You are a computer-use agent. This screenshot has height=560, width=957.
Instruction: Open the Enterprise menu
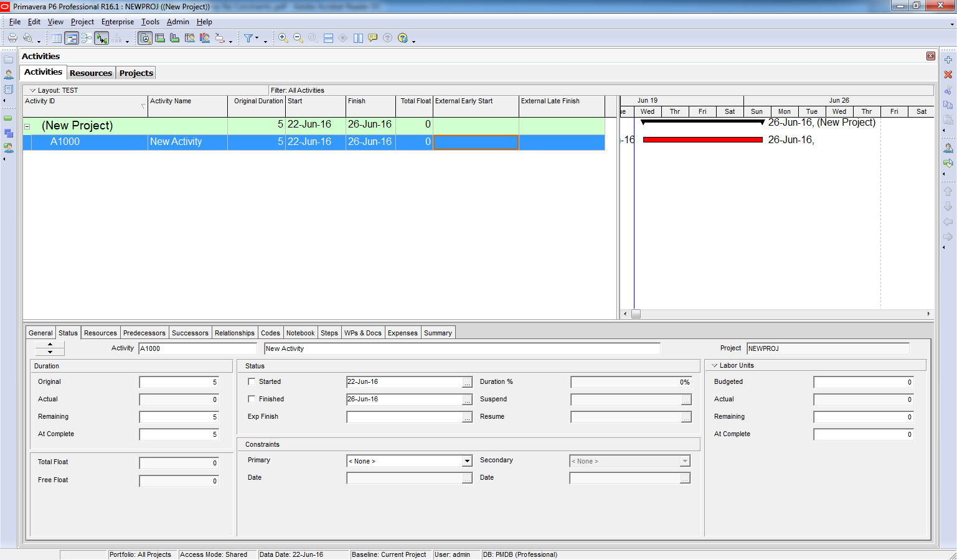(x=118, y=22)
